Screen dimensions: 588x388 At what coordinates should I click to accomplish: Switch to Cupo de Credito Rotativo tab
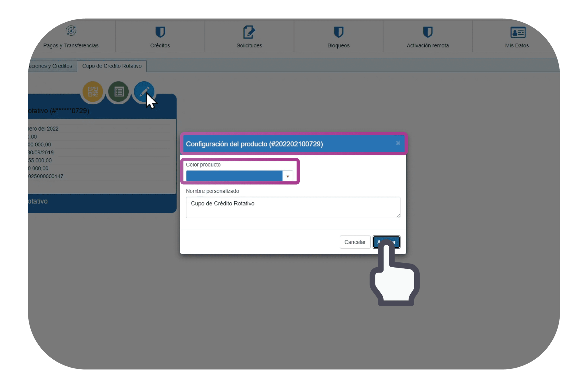pos(112,66)
